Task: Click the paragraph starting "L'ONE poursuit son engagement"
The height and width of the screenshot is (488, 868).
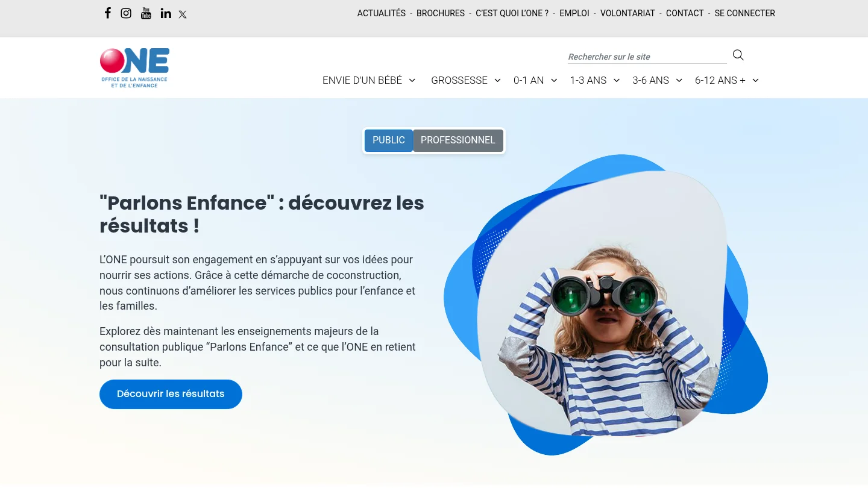Action: pos(258,283)
